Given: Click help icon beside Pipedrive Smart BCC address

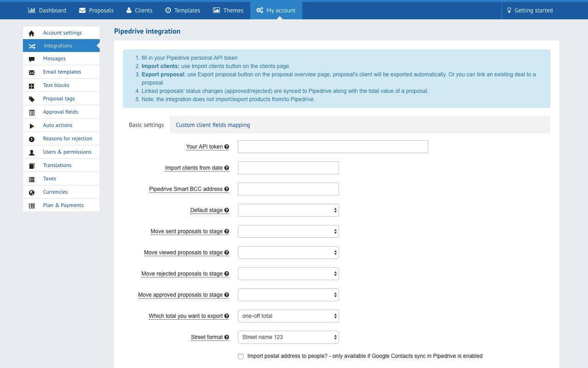Looking at the screenshot, I should coord(226,189).
